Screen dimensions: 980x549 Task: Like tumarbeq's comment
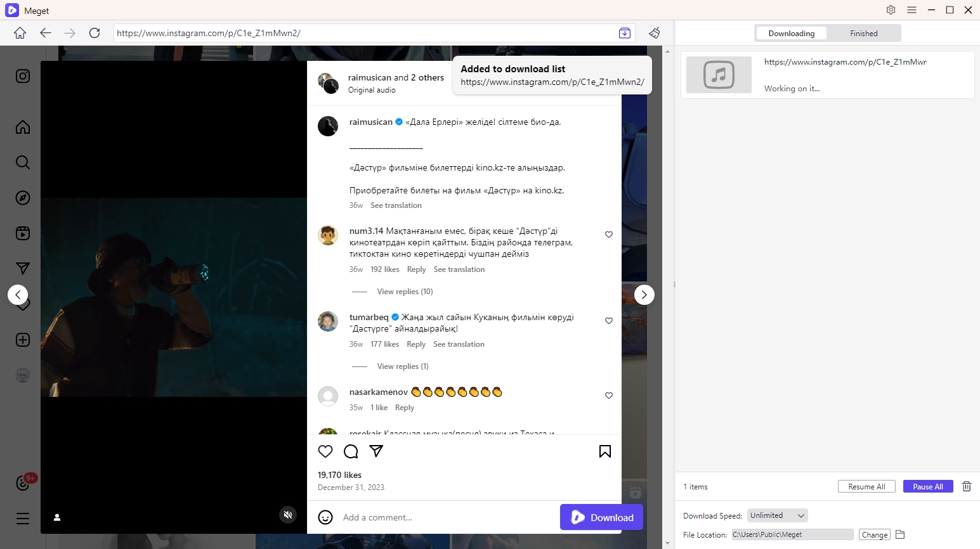(x=609, y=321)
